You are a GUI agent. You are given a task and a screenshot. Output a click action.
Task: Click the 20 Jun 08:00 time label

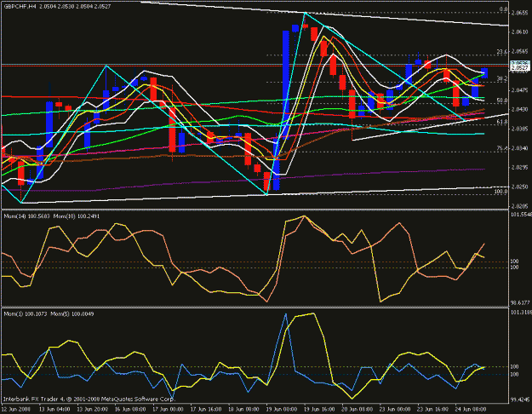pyautogui.click(x=358, y=409)
